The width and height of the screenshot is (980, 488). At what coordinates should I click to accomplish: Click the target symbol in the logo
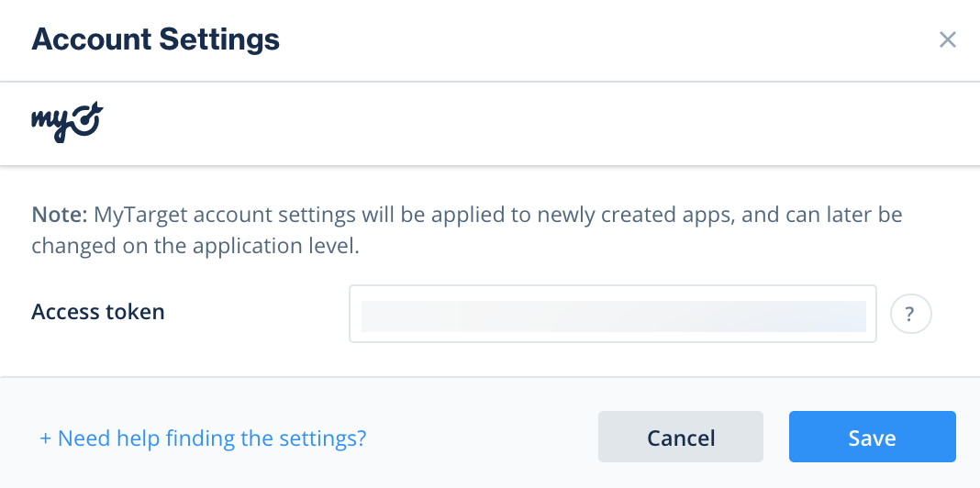tap(87, 122)
